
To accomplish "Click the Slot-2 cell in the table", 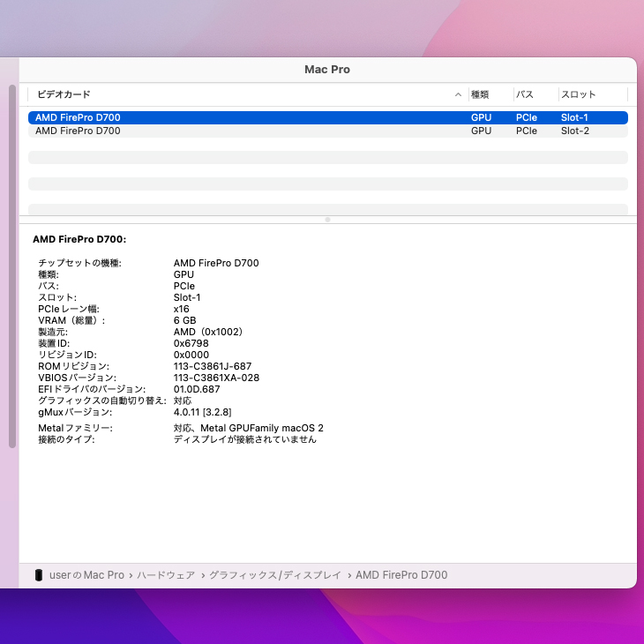I will (575, 131).
